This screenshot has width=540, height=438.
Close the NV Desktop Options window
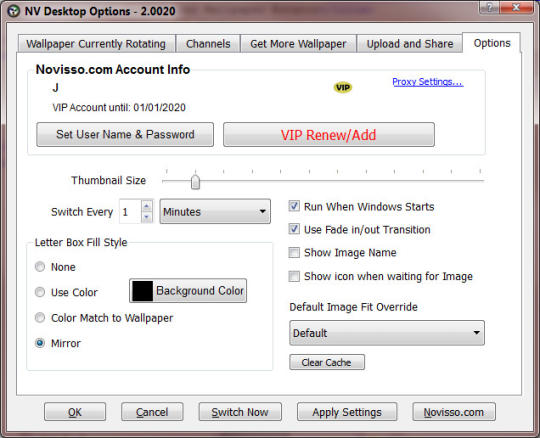pos(516,8)
